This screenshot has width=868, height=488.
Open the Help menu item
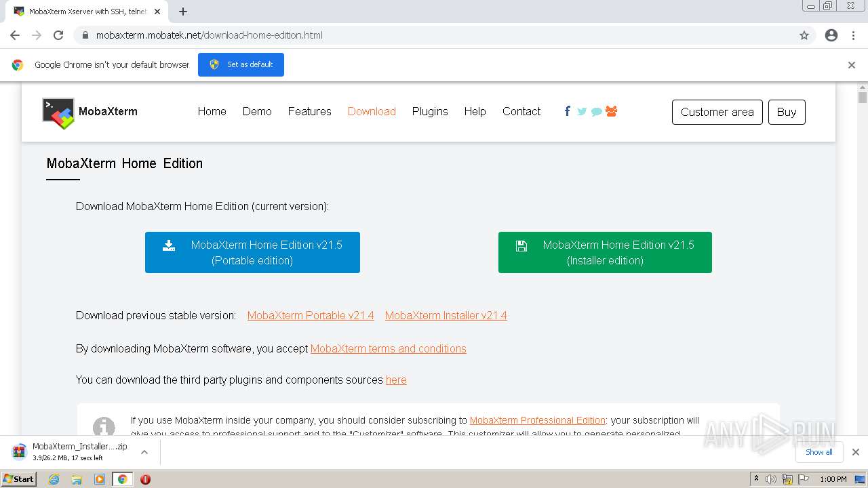[475, 112]
